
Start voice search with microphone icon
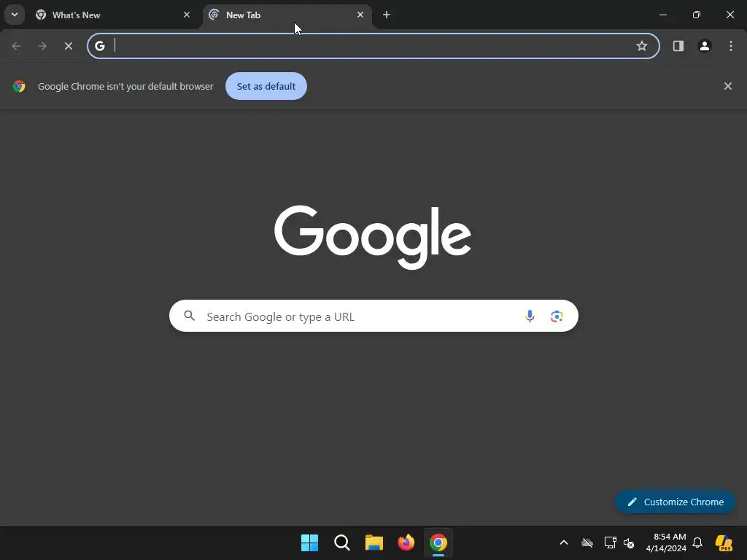(530, 316)
